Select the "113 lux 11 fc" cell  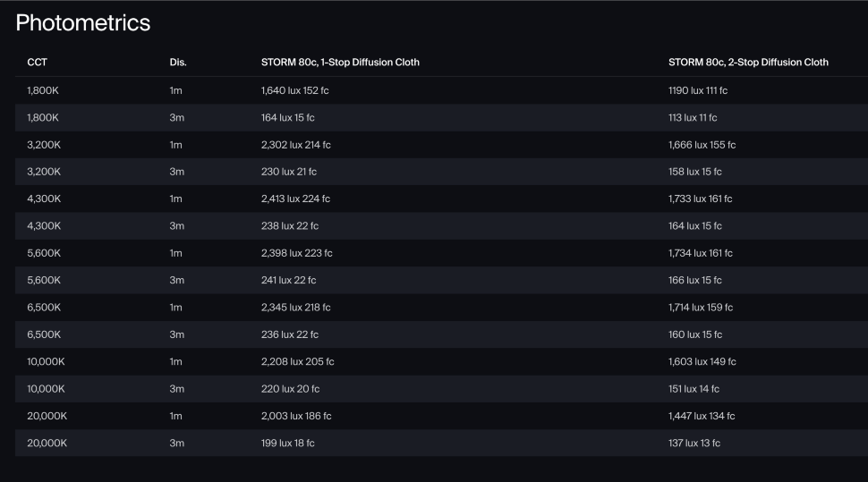click(693, 117)
